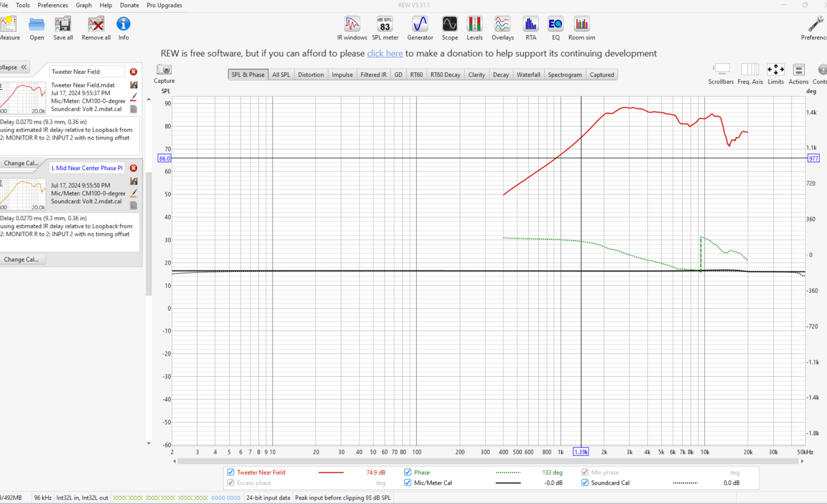This screenshot has height=504, width=827.
Task: Open the Donate menu
Action: point(129,5)
